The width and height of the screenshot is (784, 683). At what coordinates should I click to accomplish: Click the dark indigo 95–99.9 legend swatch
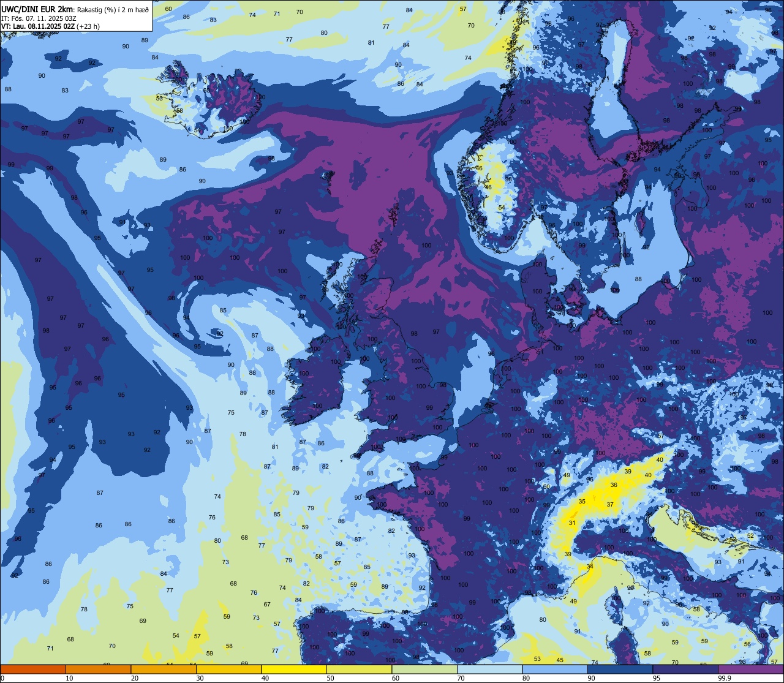[x=685, y=669]
